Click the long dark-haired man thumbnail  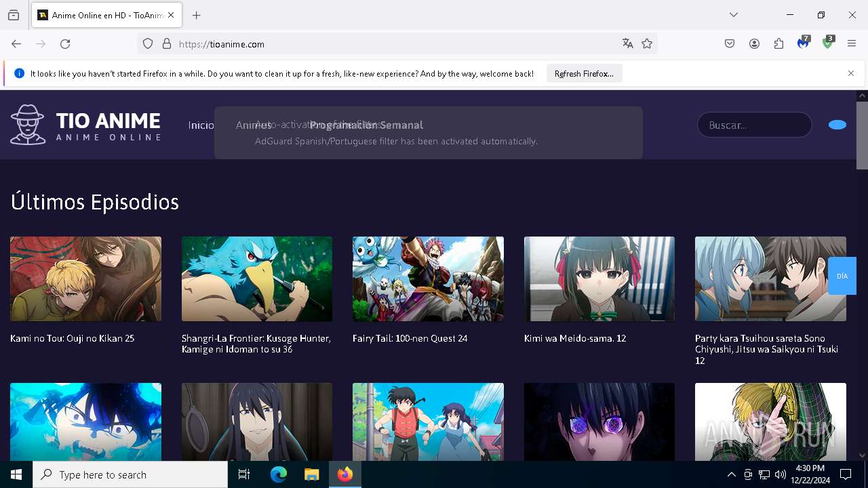[x=257, y=422]
